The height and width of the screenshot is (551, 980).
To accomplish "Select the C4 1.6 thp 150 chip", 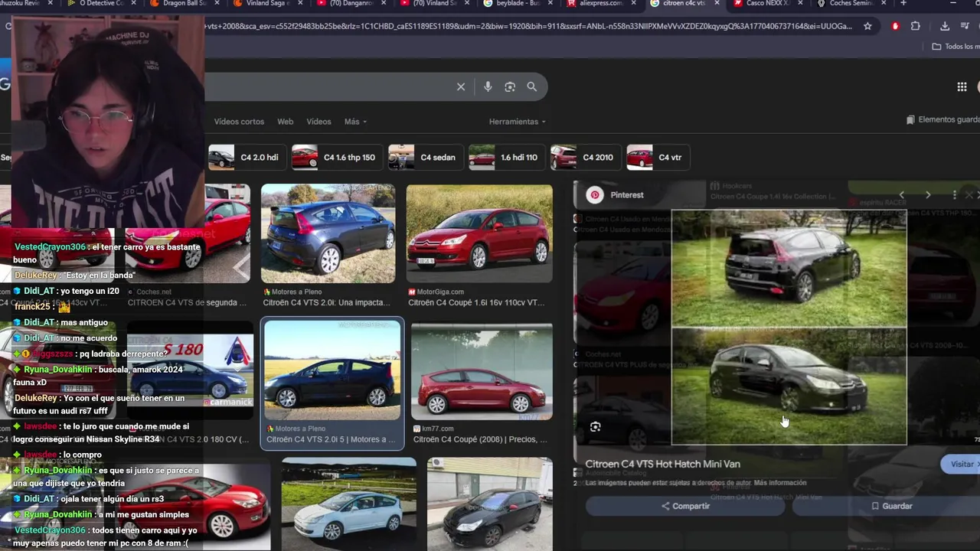I will pyautogui.click(x=335, y=158).
